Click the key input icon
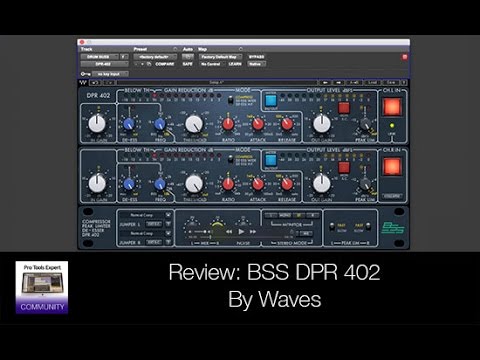This screenshot has height=360, width=480. (85, 74)
